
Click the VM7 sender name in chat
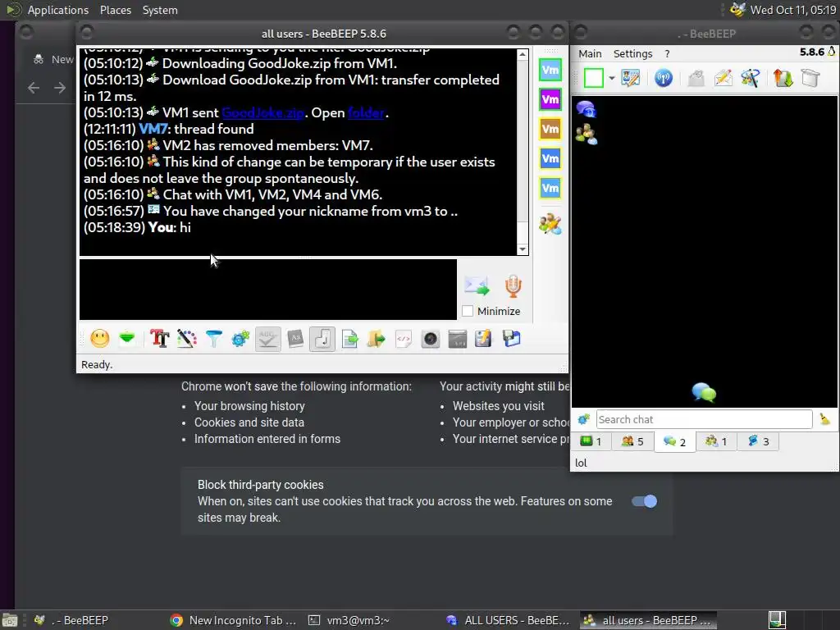(153, 129)
